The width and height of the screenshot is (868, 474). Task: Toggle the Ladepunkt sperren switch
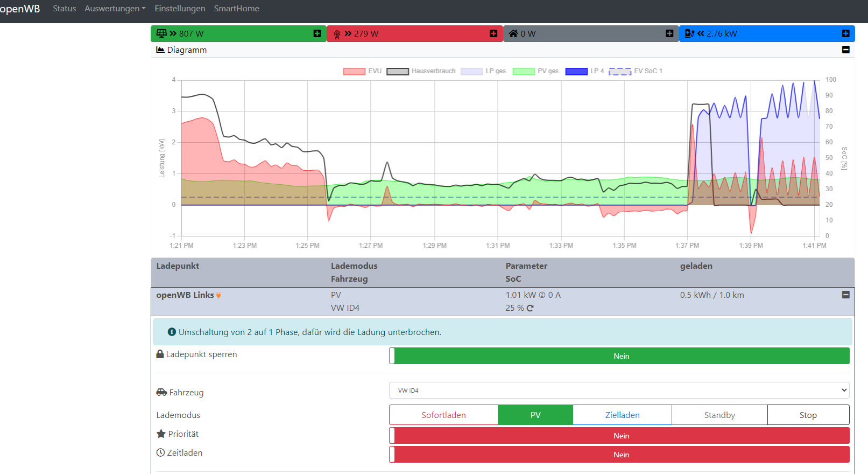619,356
